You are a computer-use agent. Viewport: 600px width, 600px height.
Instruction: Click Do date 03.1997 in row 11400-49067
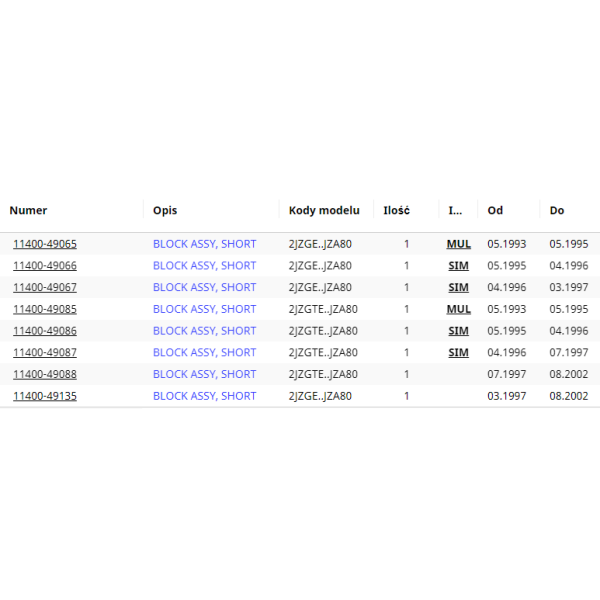[569, 287]
